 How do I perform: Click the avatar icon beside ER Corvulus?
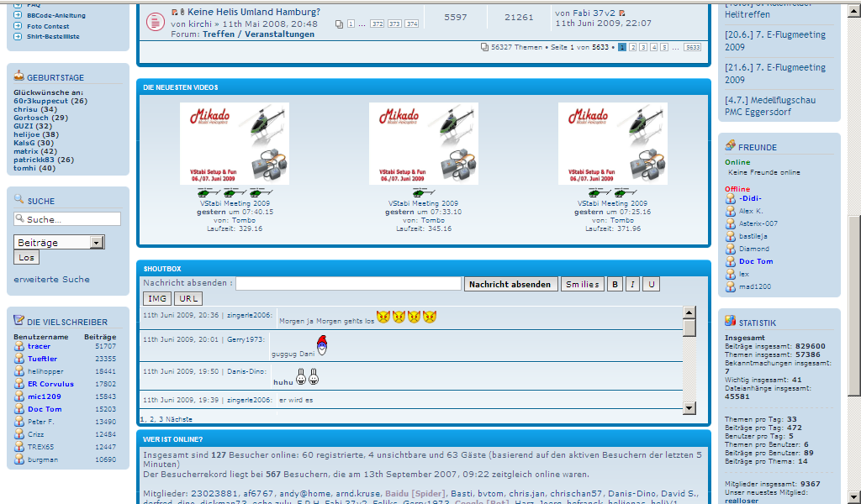19,384
